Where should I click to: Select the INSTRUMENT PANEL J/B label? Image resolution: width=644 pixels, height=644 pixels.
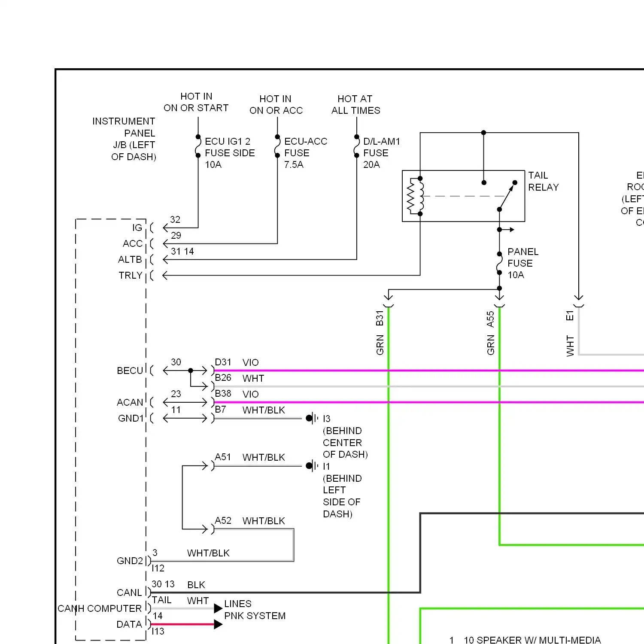pyautogui.click(x=124, y=139)
